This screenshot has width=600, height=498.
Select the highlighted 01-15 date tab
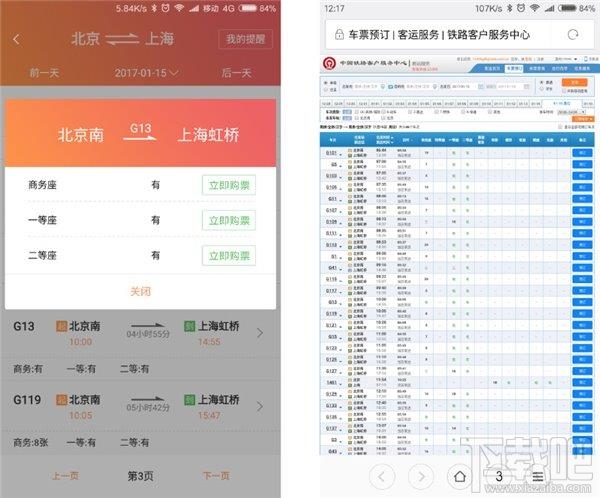(x=562, y=103)
